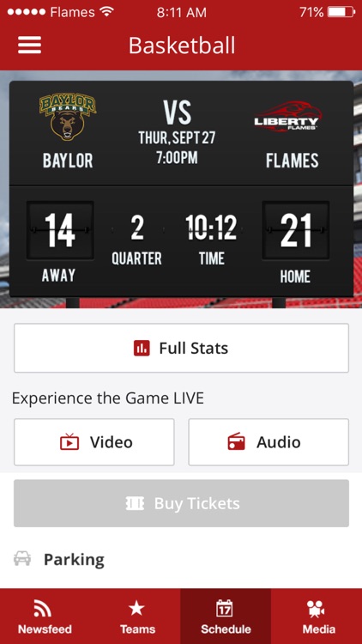
Task: Click the Video TV icon
Action: tap(69, 442)
